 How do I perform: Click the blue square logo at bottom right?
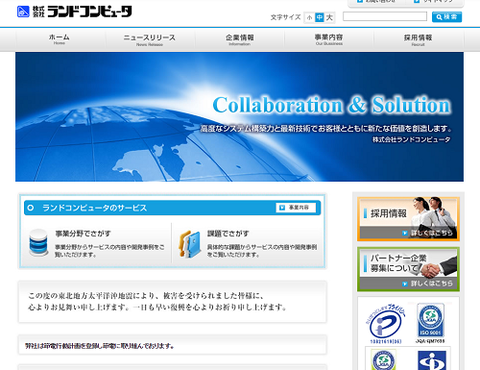coord(432,360)
